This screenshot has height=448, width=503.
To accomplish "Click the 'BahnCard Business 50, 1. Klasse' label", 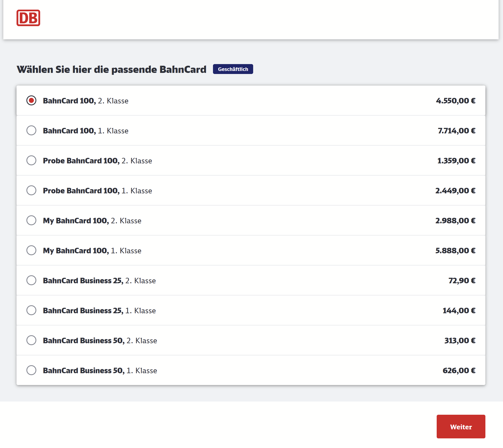I will click(x=100, y=370).
